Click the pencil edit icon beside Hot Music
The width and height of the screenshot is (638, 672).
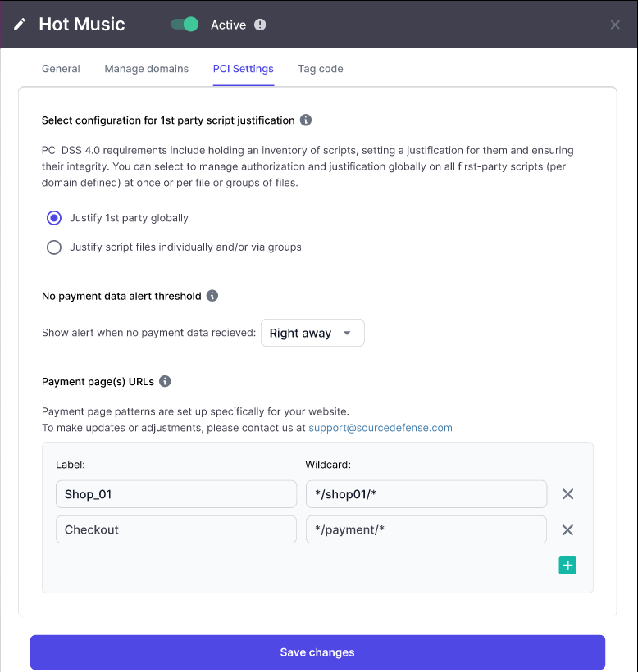[20, 24]
